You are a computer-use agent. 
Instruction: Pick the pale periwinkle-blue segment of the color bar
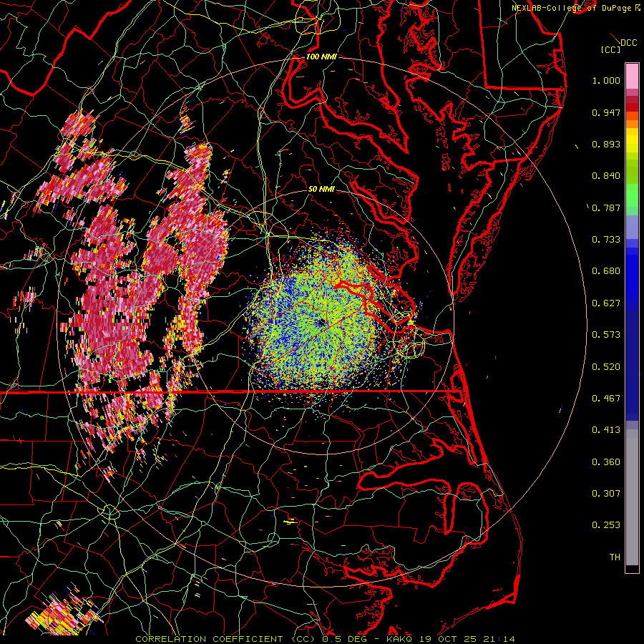[x=632, y=227]
